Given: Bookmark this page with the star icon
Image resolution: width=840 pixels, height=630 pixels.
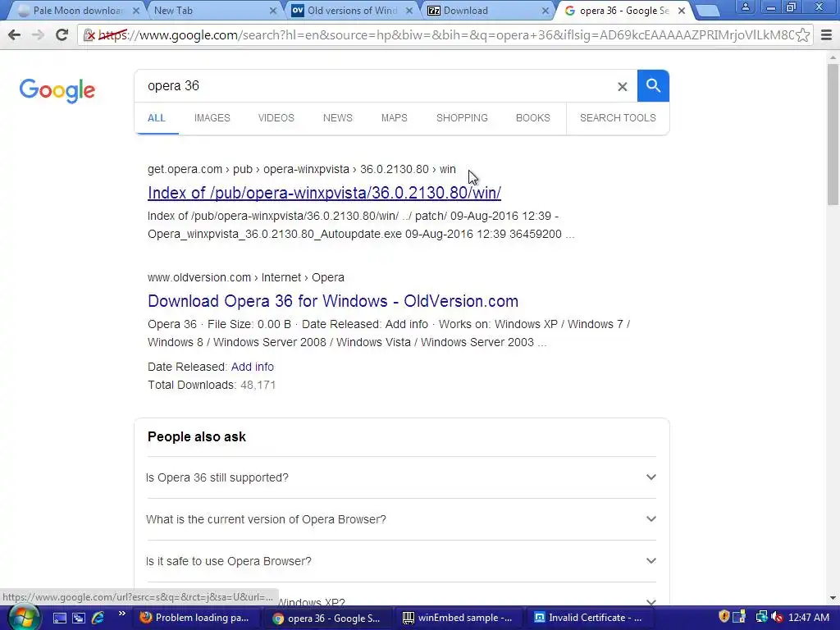Looking at the screenshot, I should pyautogui.click(x=802, y=35).
